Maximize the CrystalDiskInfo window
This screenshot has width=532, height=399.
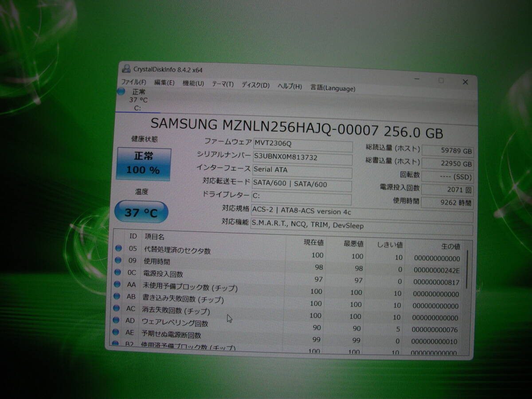click(441, 80)
